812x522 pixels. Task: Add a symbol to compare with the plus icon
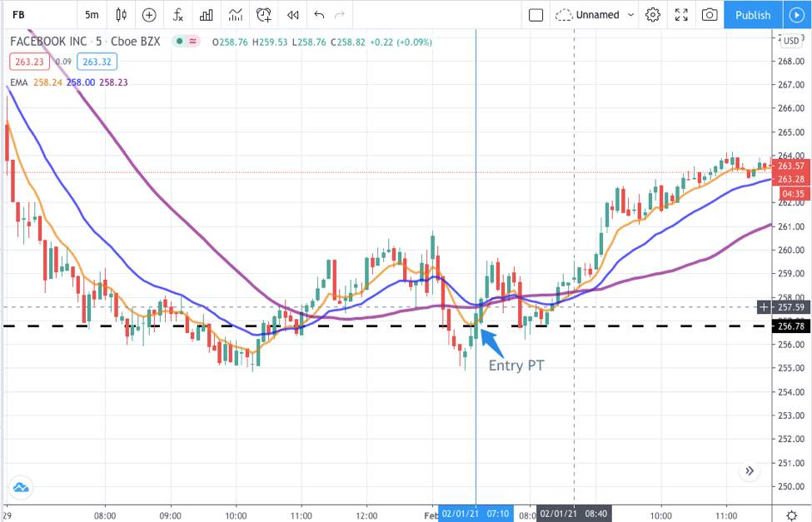149,15
